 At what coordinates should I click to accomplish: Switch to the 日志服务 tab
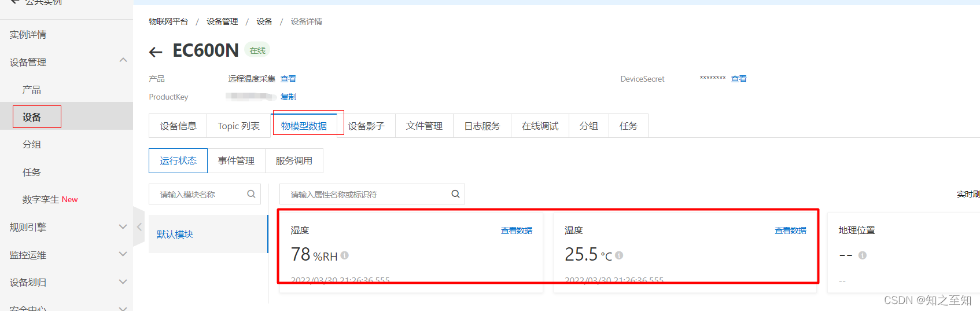coord(482,126)
